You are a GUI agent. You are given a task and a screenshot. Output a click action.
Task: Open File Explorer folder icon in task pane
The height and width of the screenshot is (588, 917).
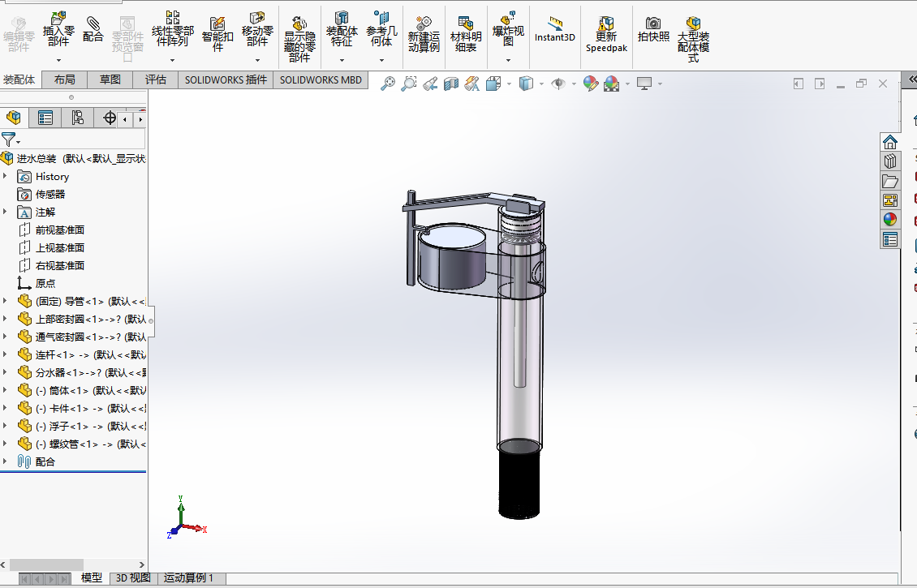click(890, 181)
